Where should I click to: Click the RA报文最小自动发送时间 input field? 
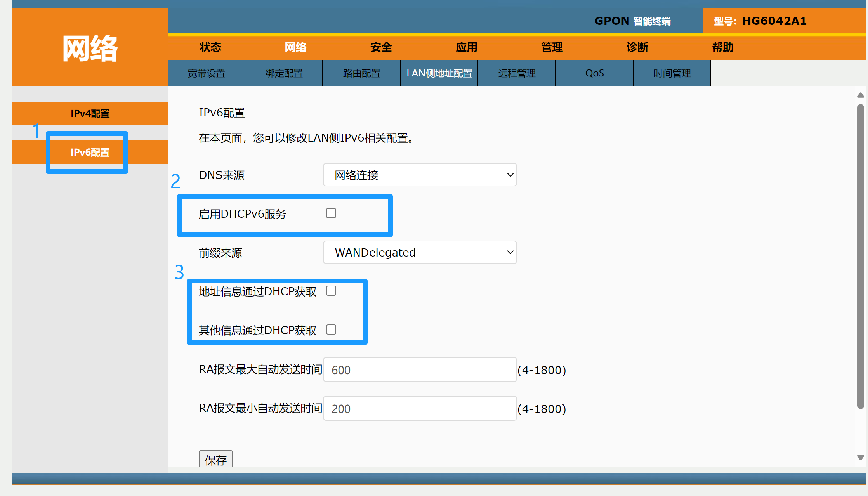tap(420, 408)
